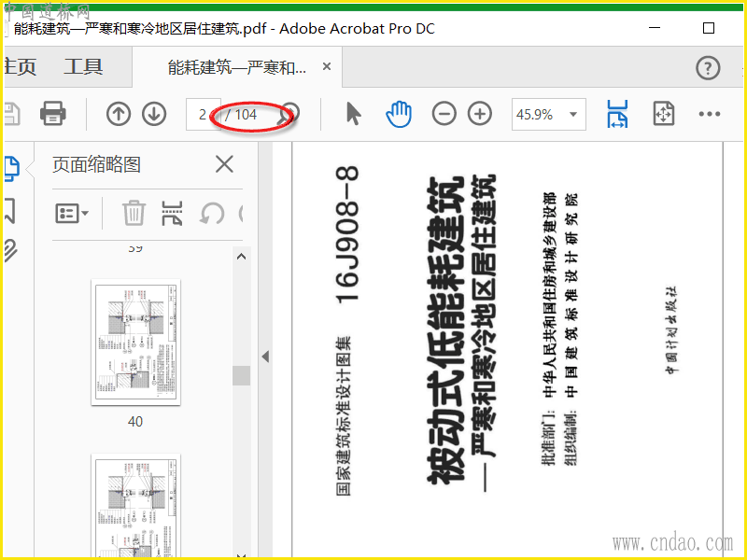Open the more tools ellipsis menu

click(710, 114)
